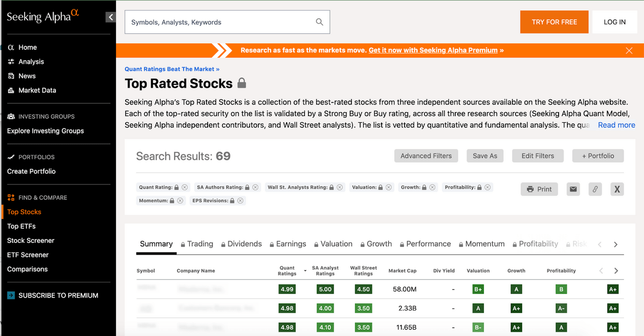Screen dimensions: 644x336
Task: Share results on X
Action: click(x=617, y=189)
